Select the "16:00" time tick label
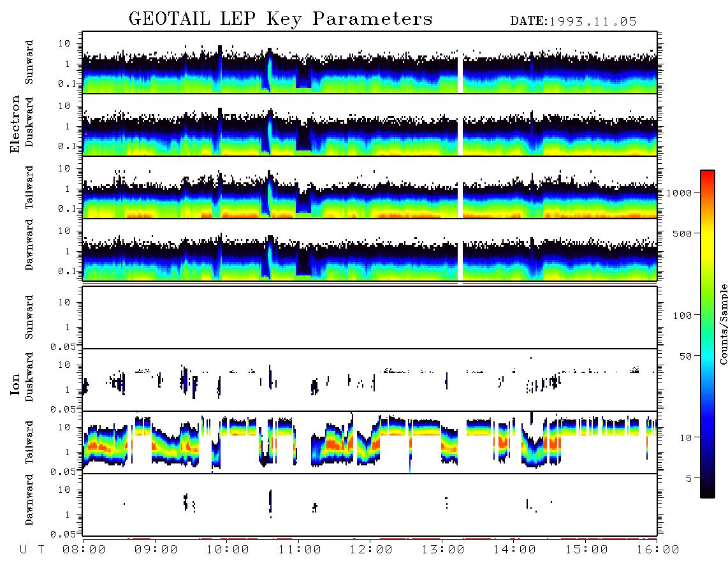Viewport: 728px width, 561px height. 658,550
